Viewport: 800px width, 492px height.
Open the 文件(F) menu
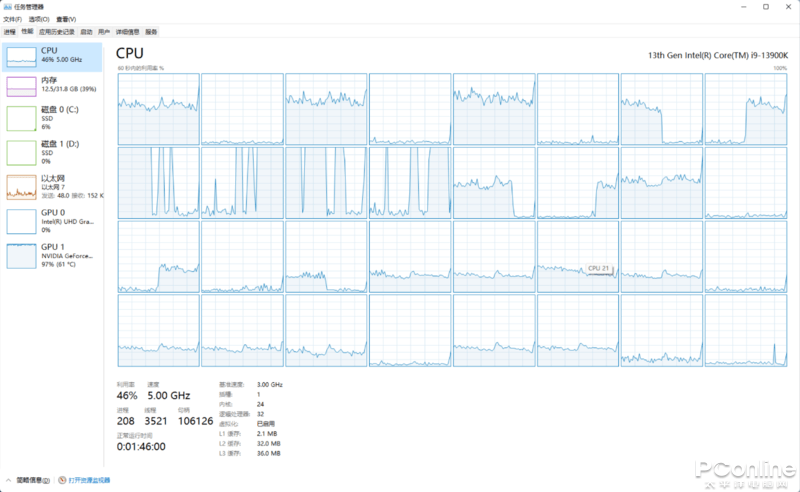click(x=12, y=19)
